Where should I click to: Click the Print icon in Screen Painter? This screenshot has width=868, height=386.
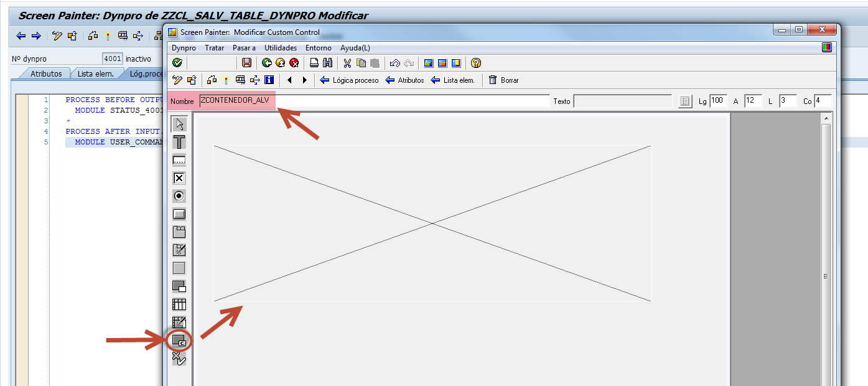pos(315,63)
